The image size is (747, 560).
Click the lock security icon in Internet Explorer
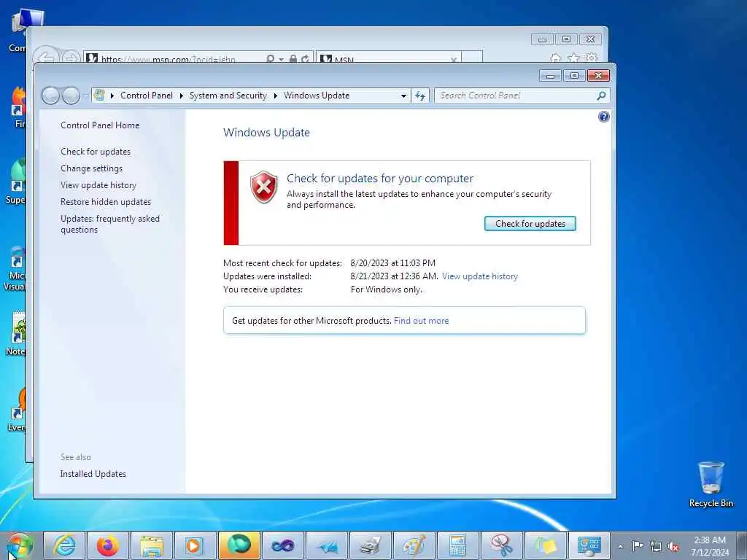(293, 59)
